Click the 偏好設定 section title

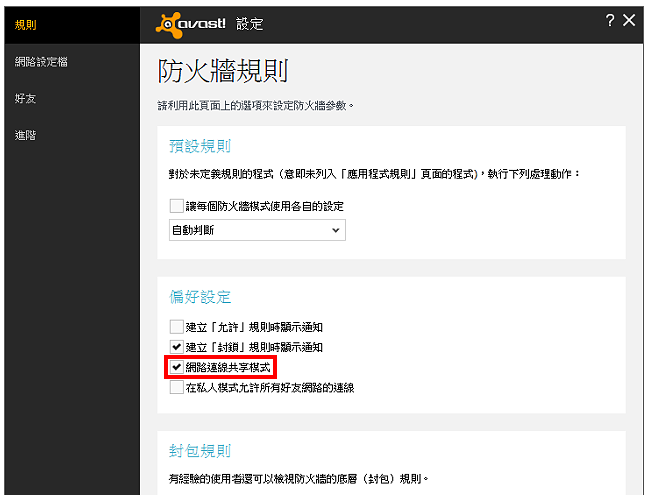pyautogui.click(x=200, y=297)
